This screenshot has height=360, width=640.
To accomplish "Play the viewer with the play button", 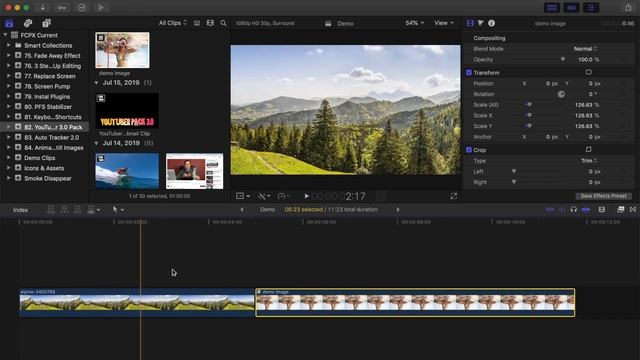I will [x=307, y=196].
